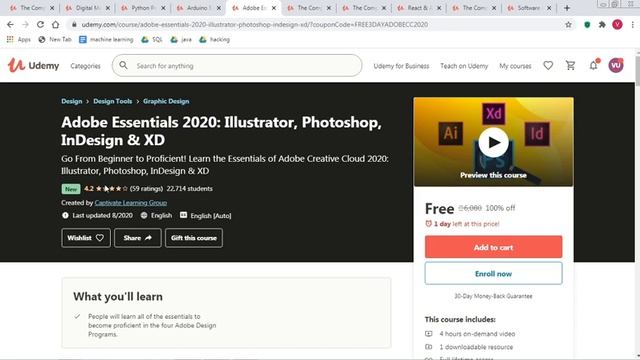Screen dimensions: 640x360
Task: Open the Categories menu
Action: [x=85, y=66]
